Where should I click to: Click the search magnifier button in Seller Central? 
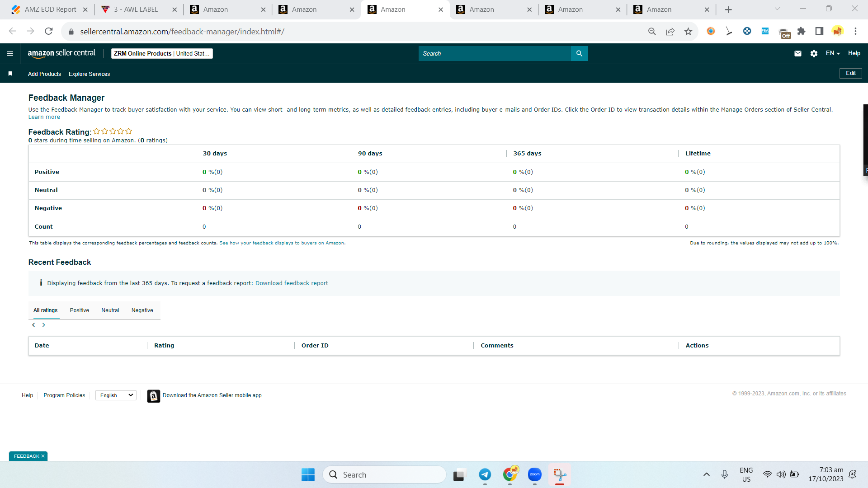point(579,53)
